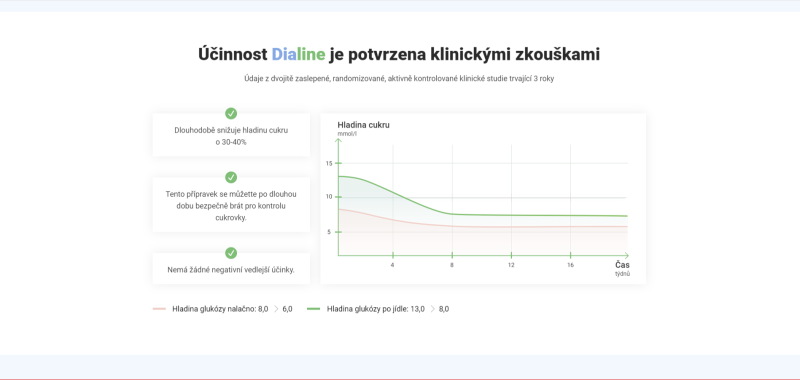
Task: Click the checkmark icon above the 'Nemá žádné' card
Action: (x=231, y=253)
